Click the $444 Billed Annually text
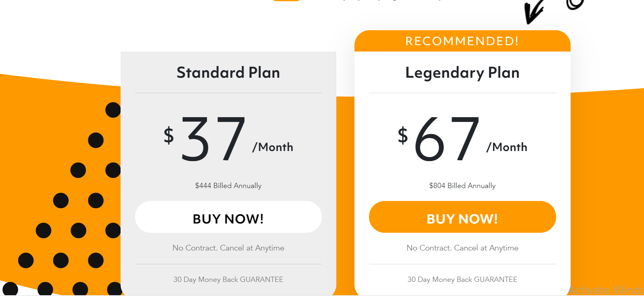Viewport: 644px width, 296px height. pyautogui.click(x=228, y=186)
